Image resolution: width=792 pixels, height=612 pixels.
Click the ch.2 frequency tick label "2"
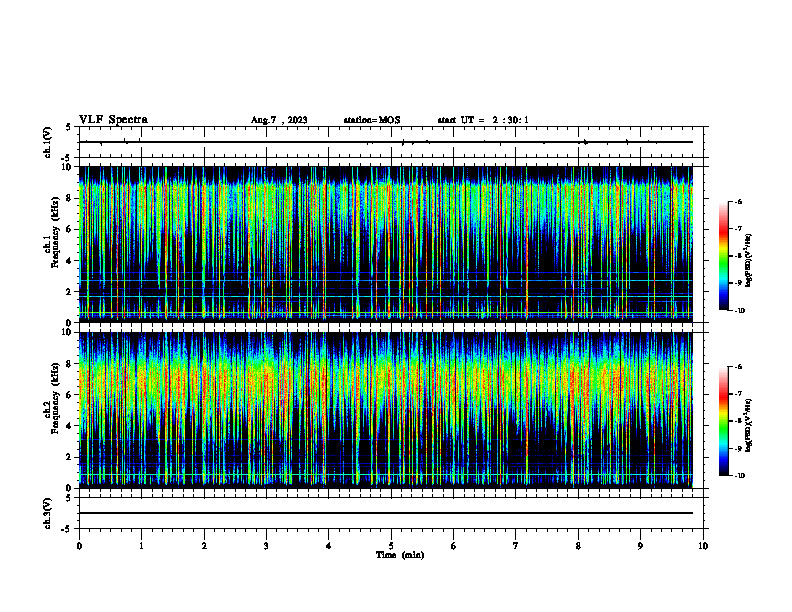tap(70, 457)
